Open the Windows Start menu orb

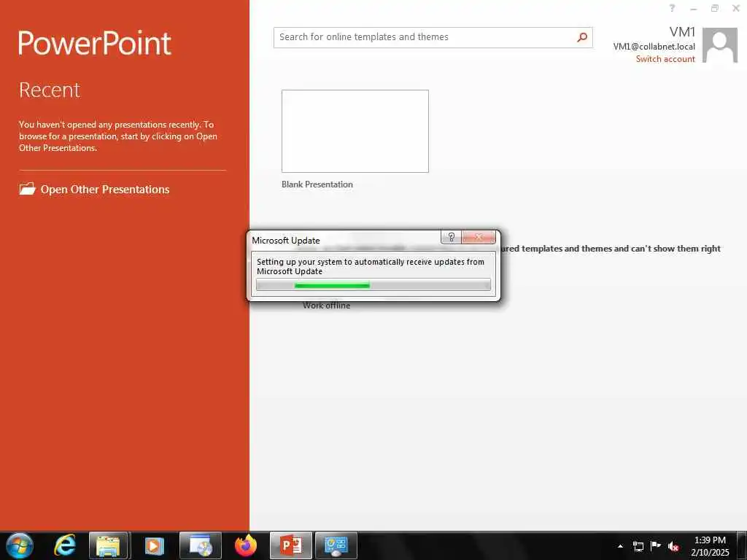pyautogui.click(x=19, y=545)
